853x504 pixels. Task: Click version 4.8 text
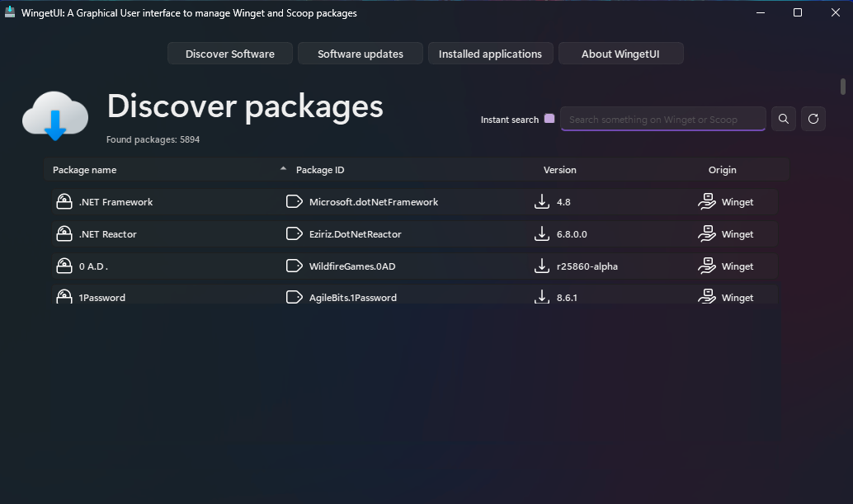[563, 202]
